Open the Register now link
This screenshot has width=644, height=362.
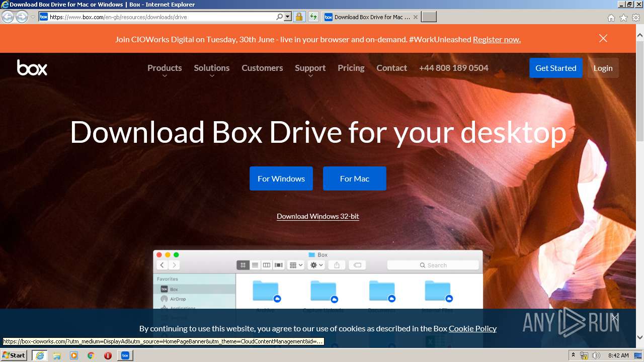pyautogui.click(x=497, y=39)
